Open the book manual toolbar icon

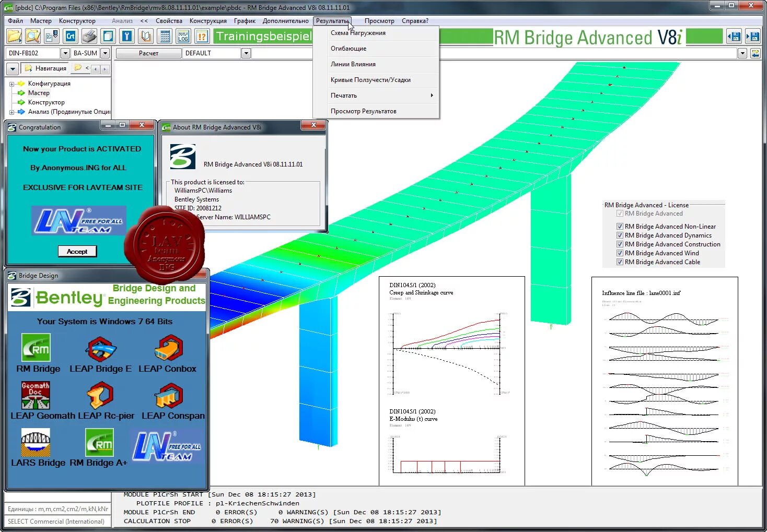pyautogui.click(x=146, y=36)
